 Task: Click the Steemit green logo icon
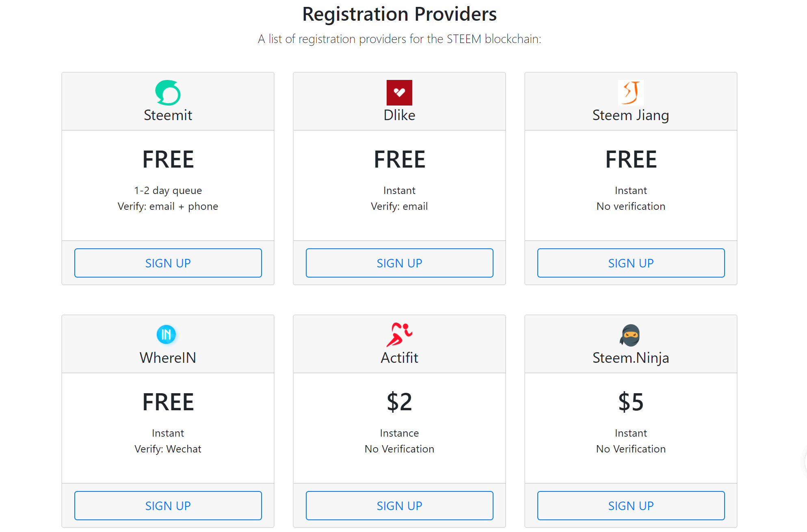point(168,93)
